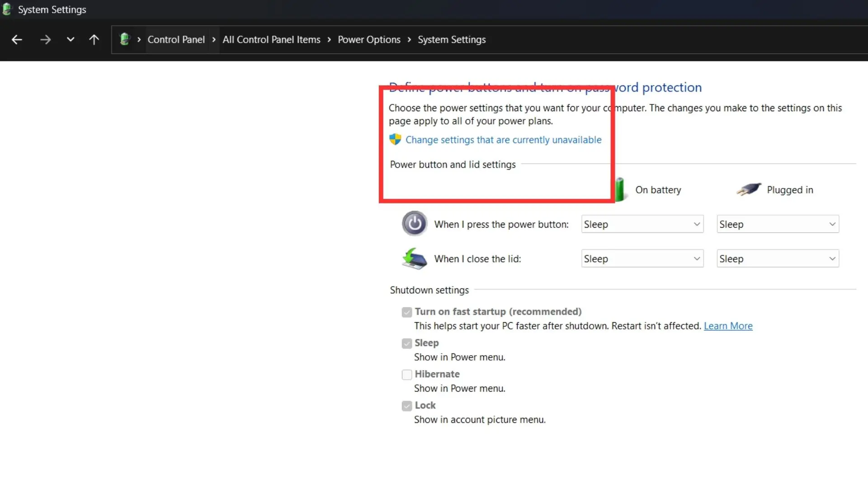This screenshot has width=868, height=488.
Task: Uncheck the Lock checkbox
Action: click(407, 406)
